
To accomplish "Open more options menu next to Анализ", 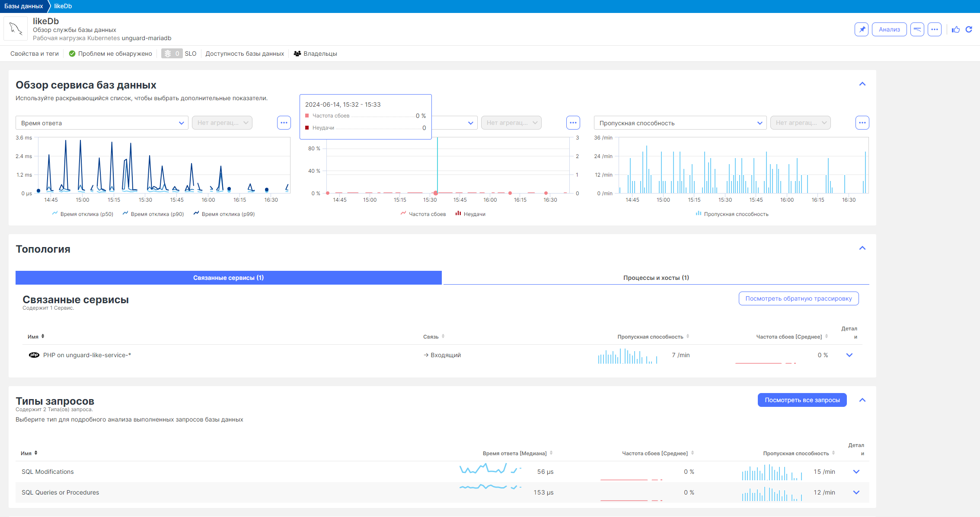I will 934,29.
